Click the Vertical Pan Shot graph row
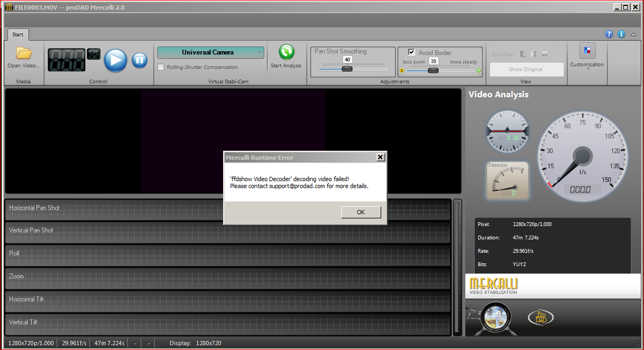This screenshot has width=644, height=350. [227, 232]
